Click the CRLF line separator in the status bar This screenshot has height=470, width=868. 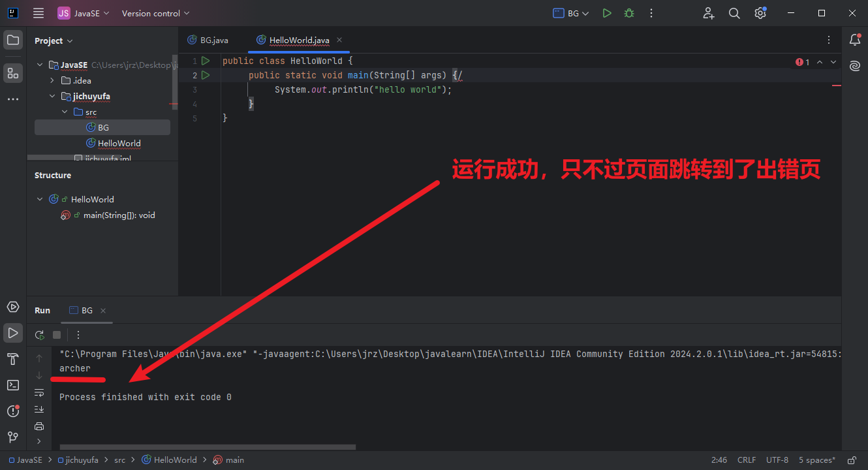point(747,460)
